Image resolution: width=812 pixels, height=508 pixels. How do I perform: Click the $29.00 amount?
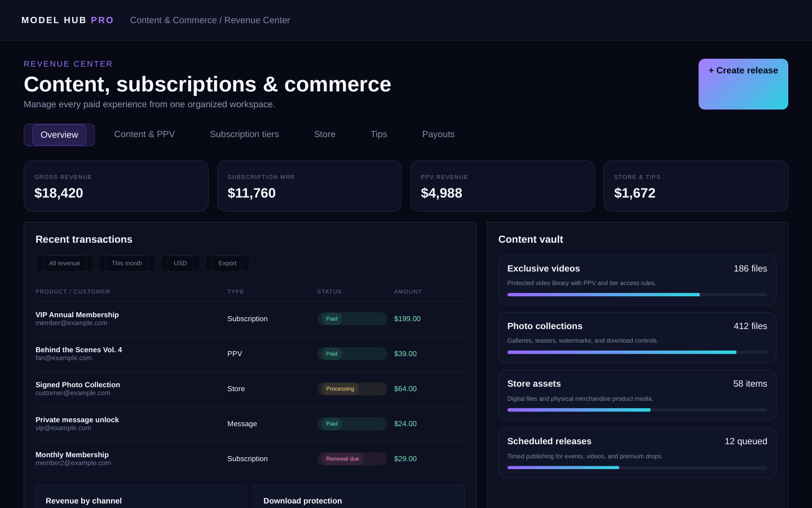(x=405, y=459)
